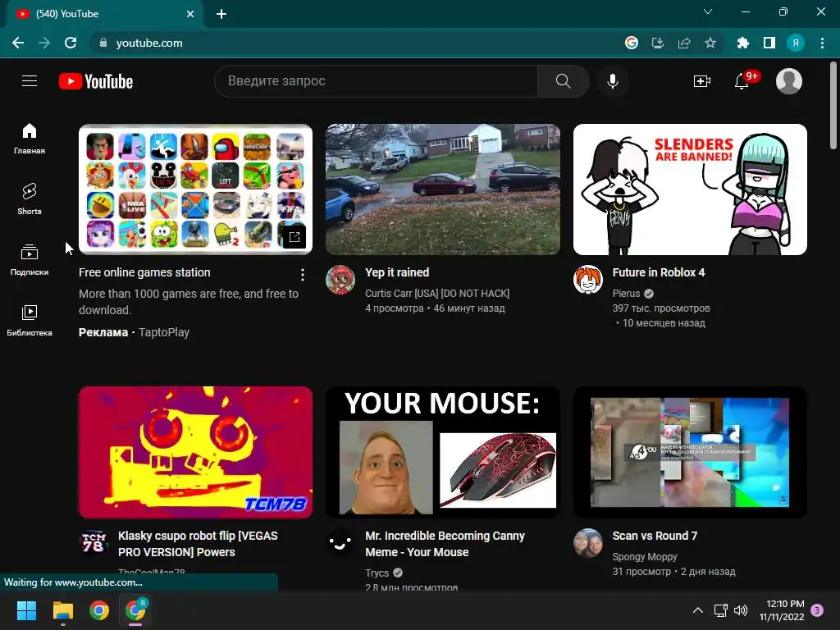Image resolution: width=840 pixels, height=630 pixels.
Task: Close the (540) YouTube tab
Action: tap(190, 14)
